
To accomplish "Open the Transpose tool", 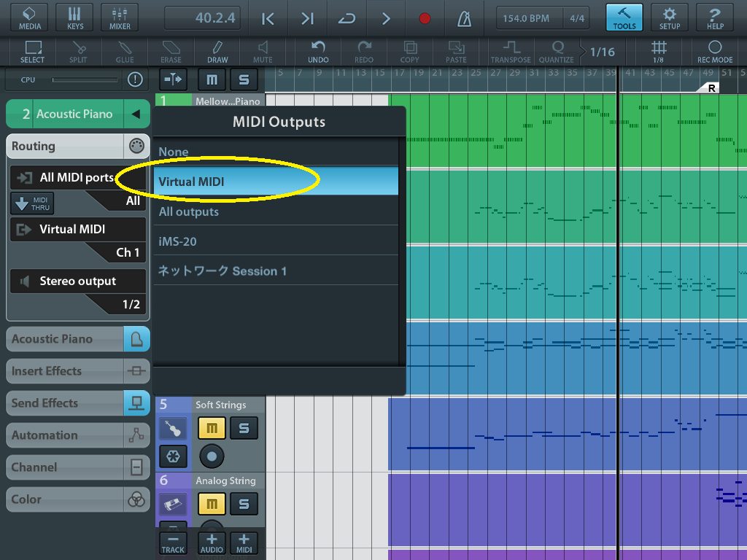I will click(511, 52).
